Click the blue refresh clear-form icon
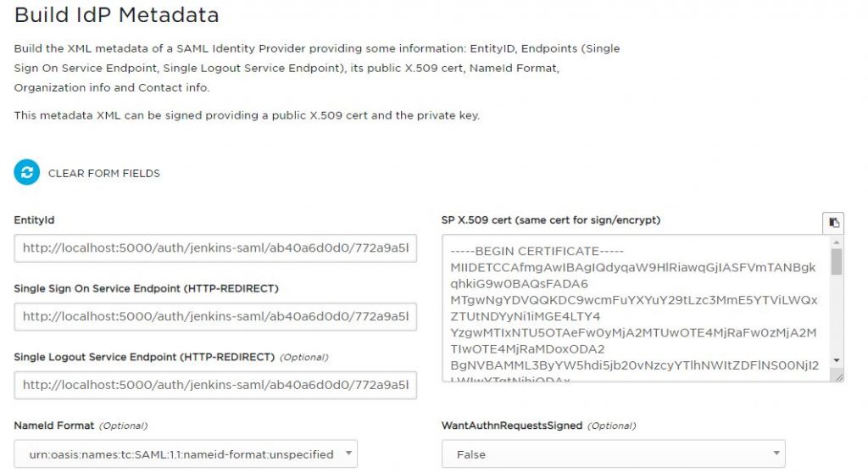Image resolution: width=868 pixels, height=473 pixels. pyautogui.click(x=26, y=172)
